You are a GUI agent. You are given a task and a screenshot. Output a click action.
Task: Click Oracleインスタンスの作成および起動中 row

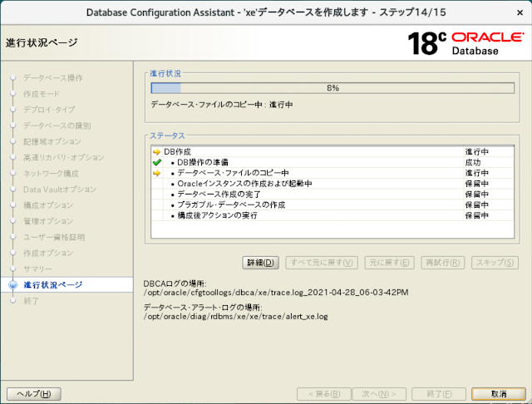point(332,184)
